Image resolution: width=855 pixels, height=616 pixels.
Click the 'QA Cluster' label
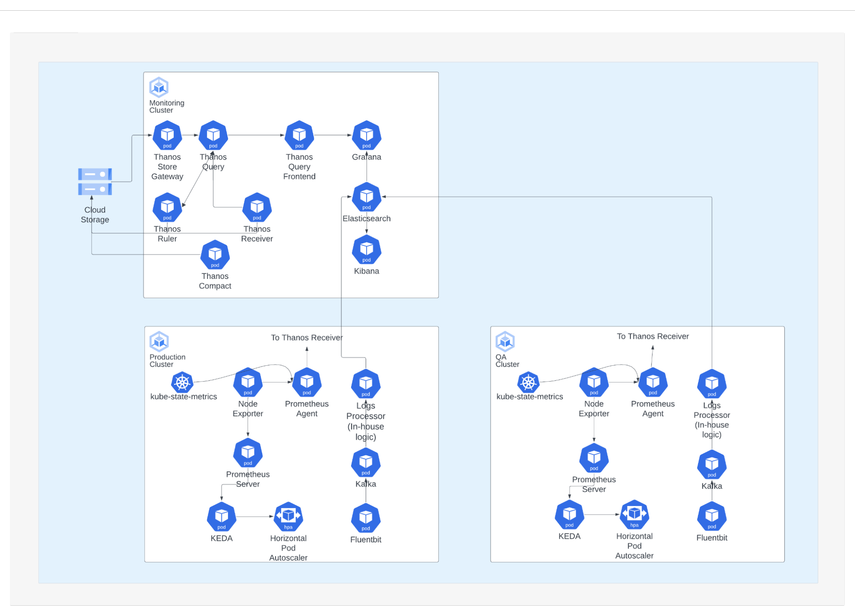[x=507, y=361]
